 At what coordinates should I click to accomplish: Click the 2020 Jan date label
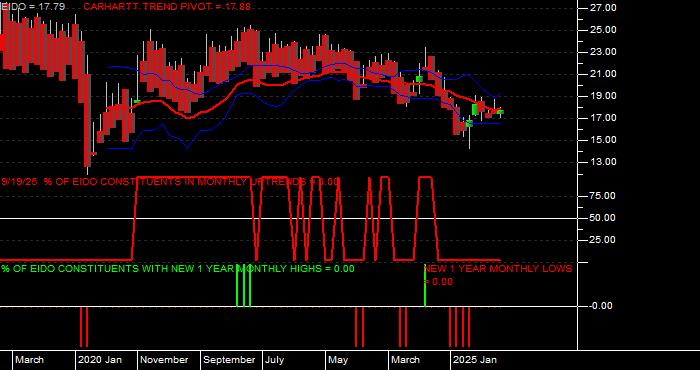[100, 360]
